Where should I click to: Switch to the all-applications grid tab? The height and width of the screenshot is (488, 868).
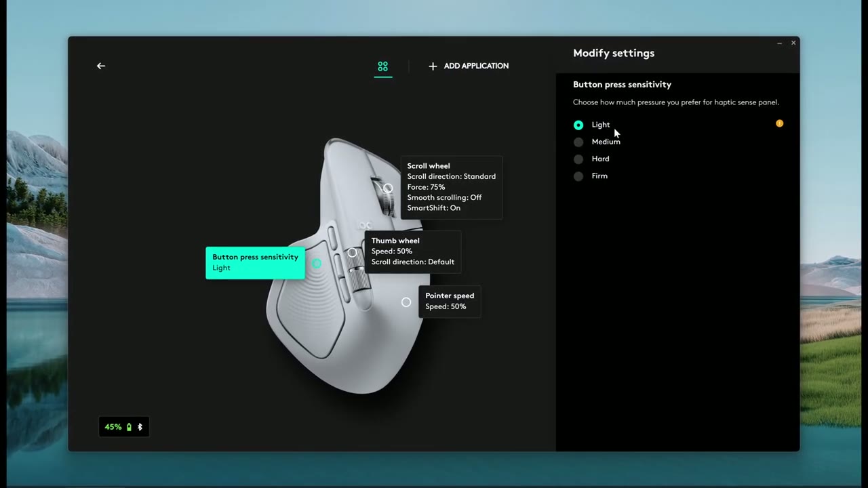point(382,66)
